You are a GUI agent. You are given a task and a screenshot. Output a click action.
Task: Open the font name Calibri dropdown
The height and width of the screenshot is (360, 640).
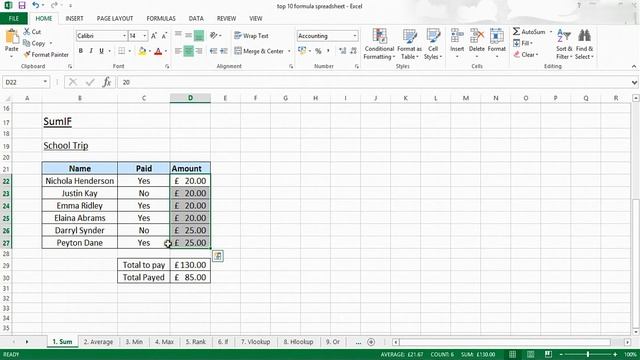point(124,36)
